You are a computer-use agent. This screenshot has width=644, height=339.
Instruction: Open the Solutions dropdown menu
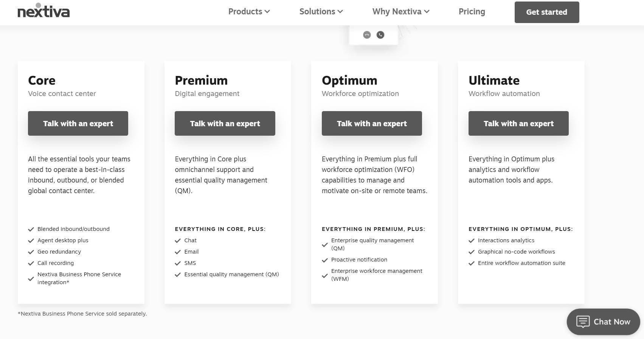pyautogui.click(x=321, y=12)
